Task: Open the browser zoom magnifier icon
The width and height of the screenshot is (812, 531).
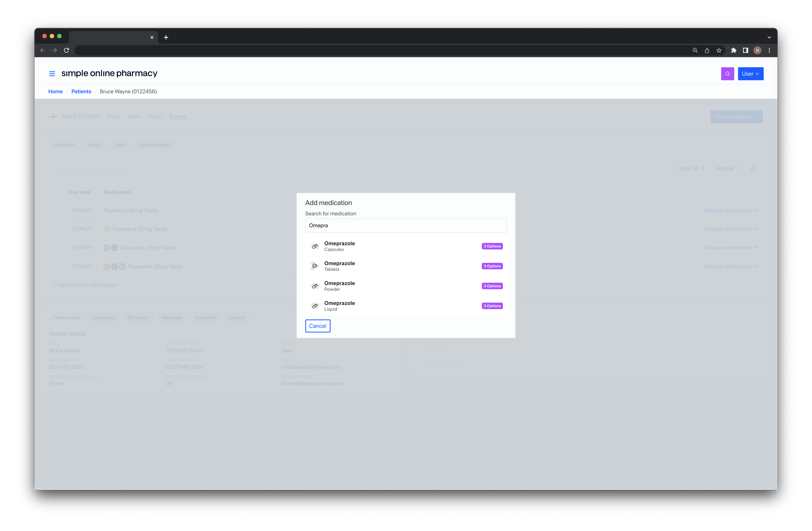Action: [695, 51]
